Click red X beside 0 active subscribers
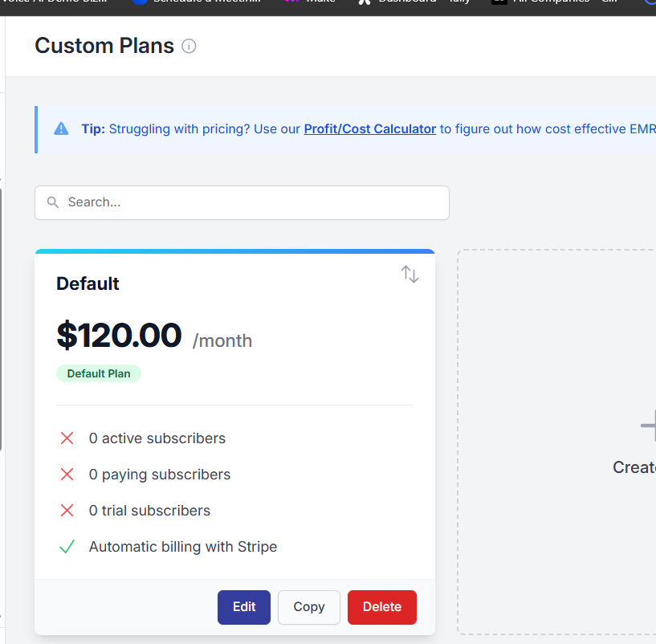 (x=67, y=438)
